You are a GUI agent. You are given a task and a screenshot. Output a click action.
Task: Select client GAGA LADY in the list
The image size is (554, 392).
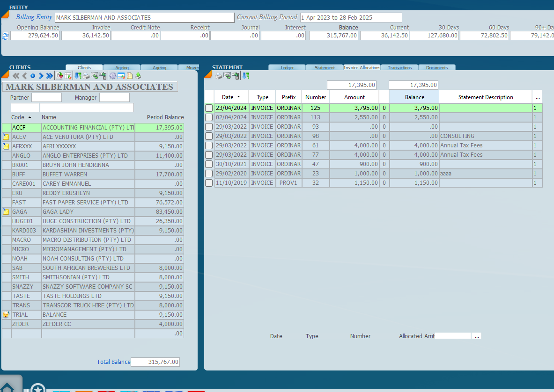click(x=88, y=212)
